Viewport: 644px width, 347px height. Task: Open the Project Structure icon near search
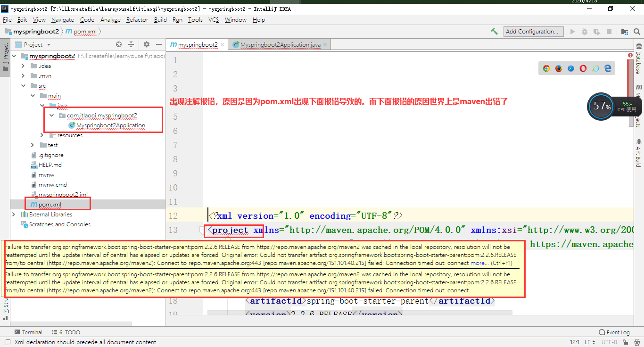pos(624,32)
